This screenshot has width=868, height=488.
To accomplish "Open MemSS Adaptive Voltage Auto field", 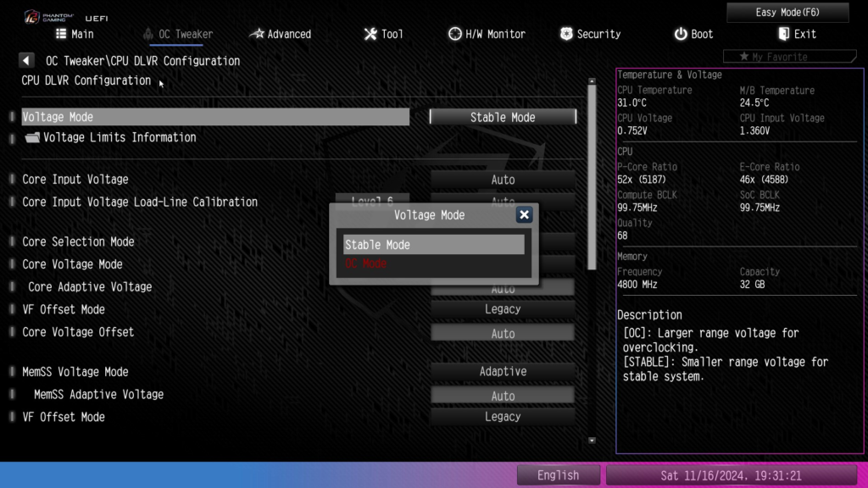I will click(503, 396).
